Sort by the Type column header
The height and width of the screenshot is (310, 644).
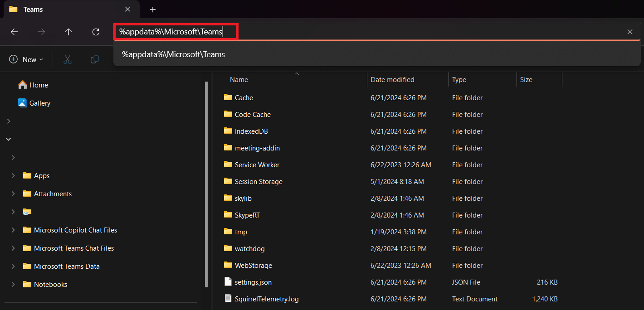pos(459,80)
